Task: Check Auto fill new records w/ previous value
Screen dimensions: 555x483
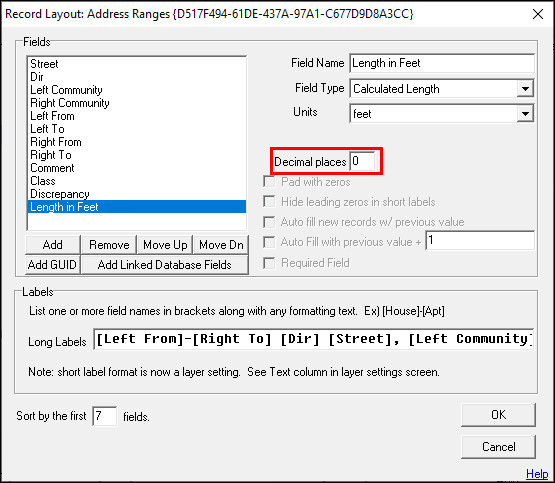Action: (269, 222)
